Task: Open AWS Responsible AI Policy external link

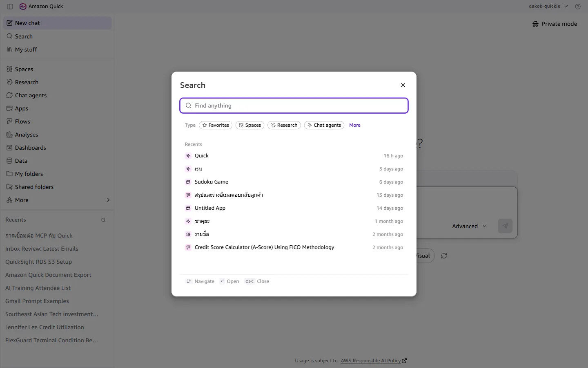Action: point(374,361)
